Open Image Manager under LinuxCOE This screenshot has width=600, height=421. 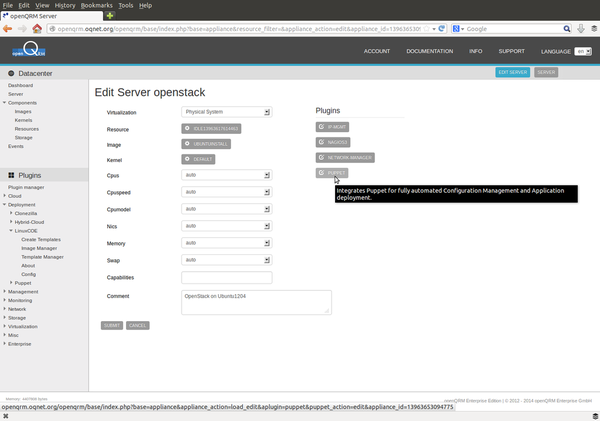pos(39,248)
